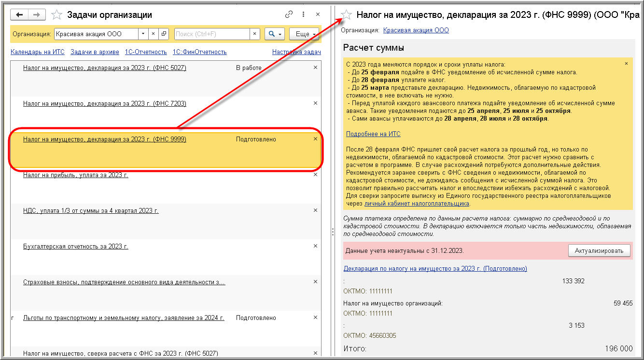Dismiss the Страховые взносы task with its x

tap(316, 282)
